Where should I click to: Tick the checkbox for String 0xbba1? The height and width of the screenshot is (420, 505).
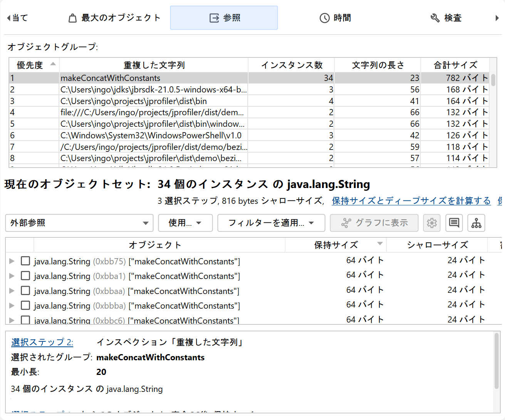[x=25, y=276]
